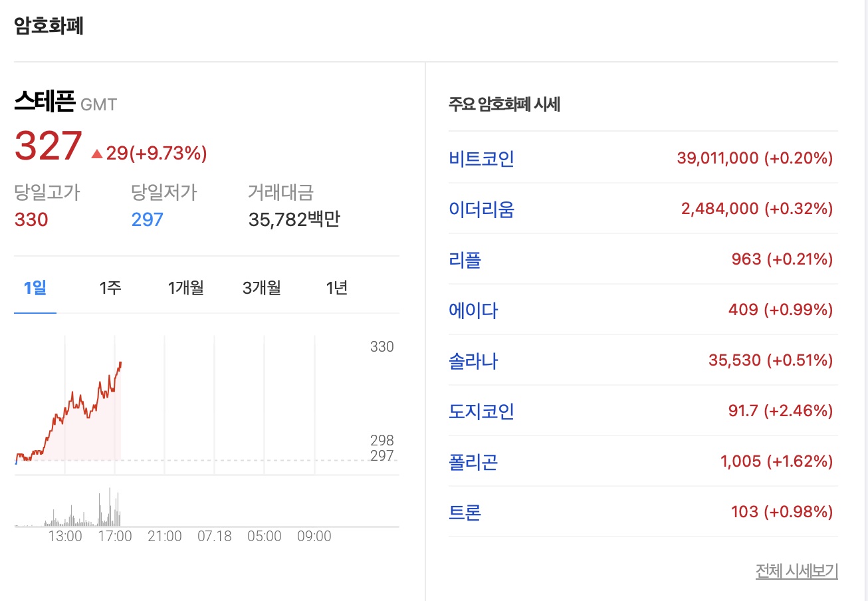Open the 비트코인 price page
The width and height of the screenshot is (868, 601).
pyautogui.click(x=481, y=158)
